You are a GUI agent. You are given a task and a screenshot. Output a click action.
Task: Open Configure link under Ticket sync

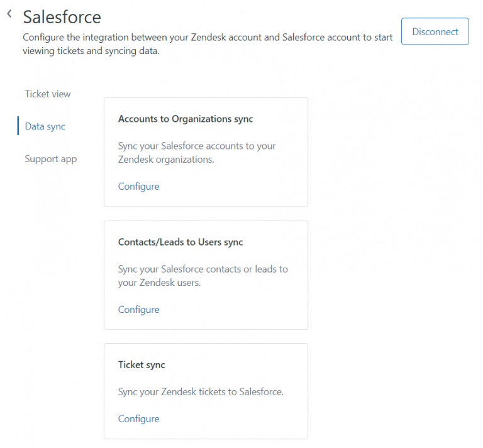pyautogui.click(x=139, y=419)
